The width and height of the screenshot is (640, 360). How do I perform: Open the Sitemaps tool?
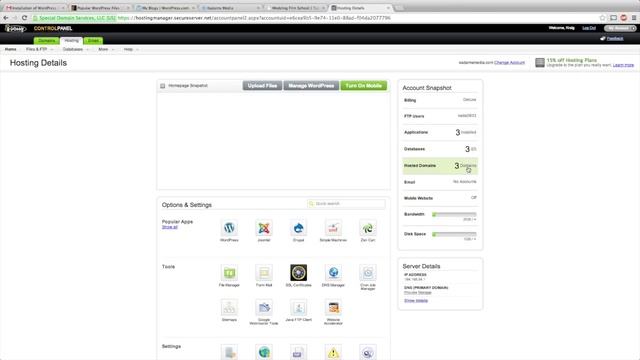pyautogui.click(x=229, y=308)
